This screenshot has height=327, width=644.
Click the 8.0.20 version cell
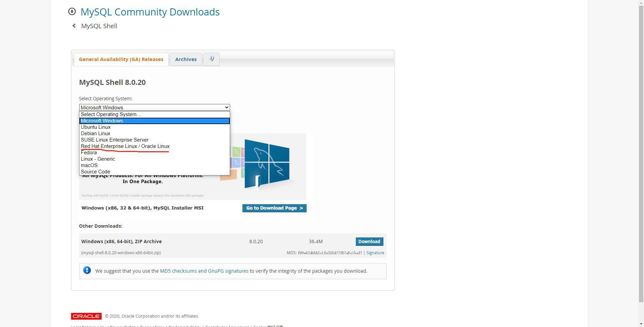click(x=256, y=241)
